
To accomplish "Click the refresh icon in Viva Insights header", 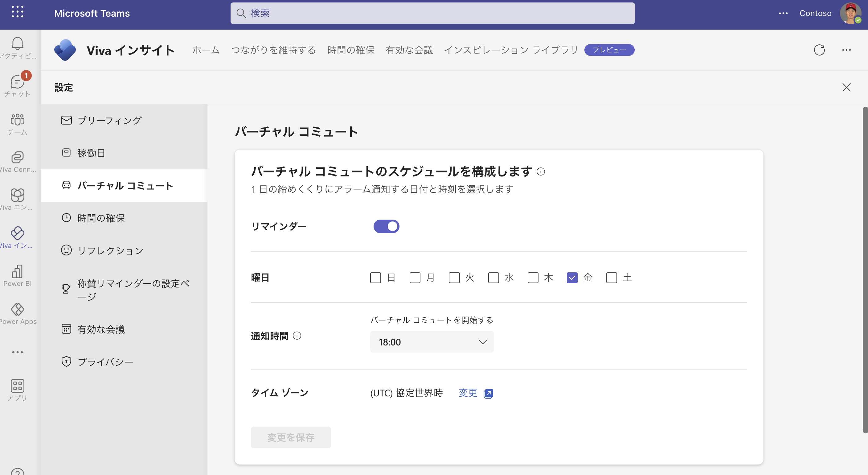I will click(819, 50).
